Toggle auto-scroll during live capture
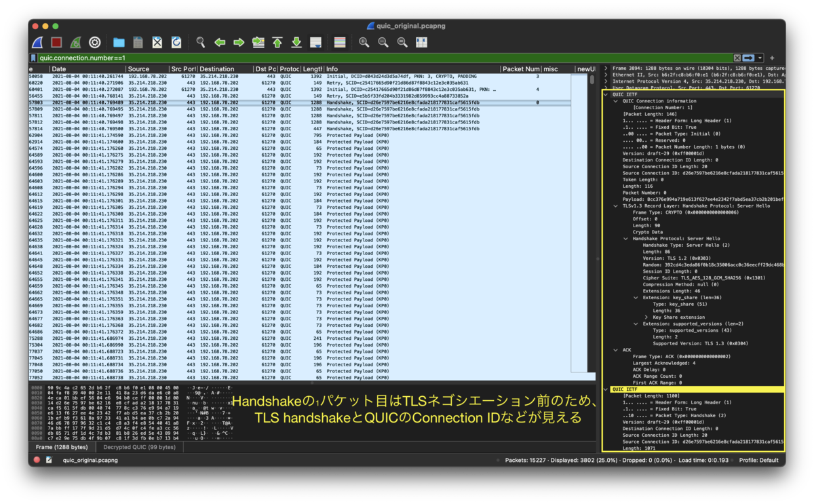 click(x=315, y=42)
